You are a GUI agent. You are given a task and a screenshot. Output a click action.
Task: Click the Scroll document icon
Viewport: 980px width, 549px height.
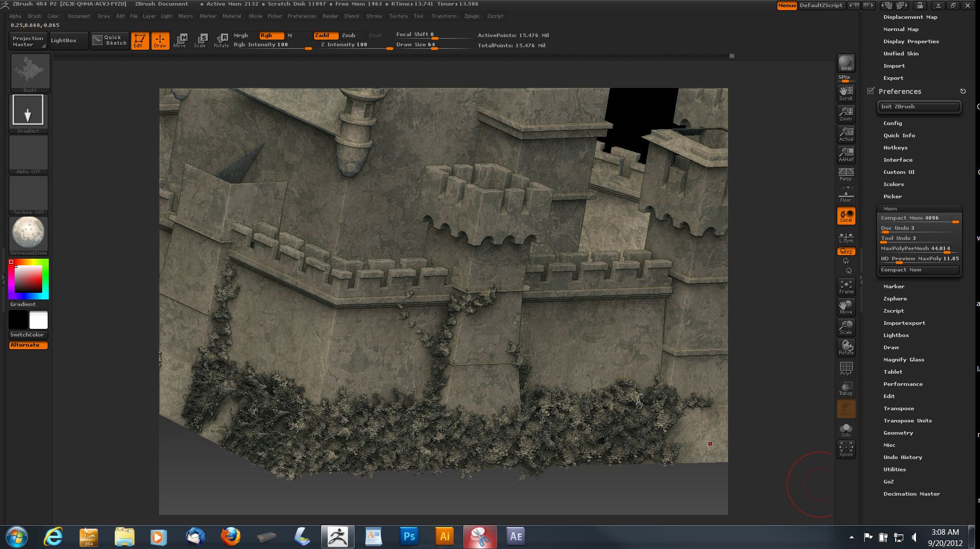[x=846, y=93]
